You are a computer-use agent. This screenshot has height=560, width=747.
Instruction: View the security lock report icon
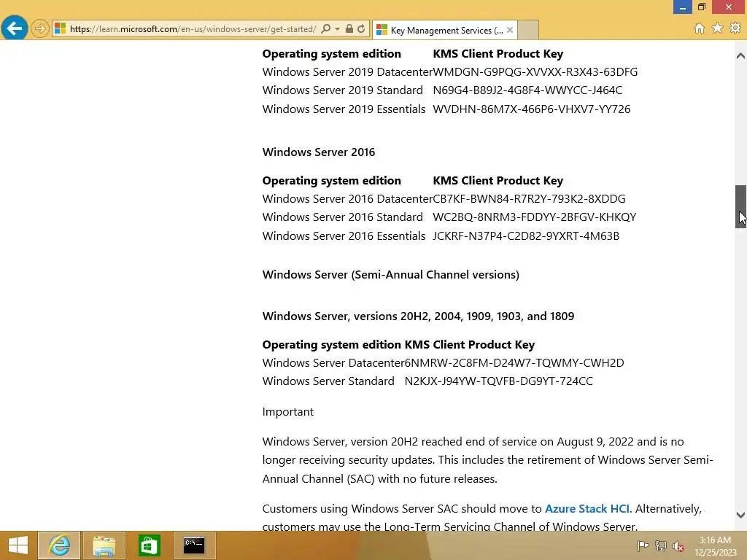(x=349, y=28)
